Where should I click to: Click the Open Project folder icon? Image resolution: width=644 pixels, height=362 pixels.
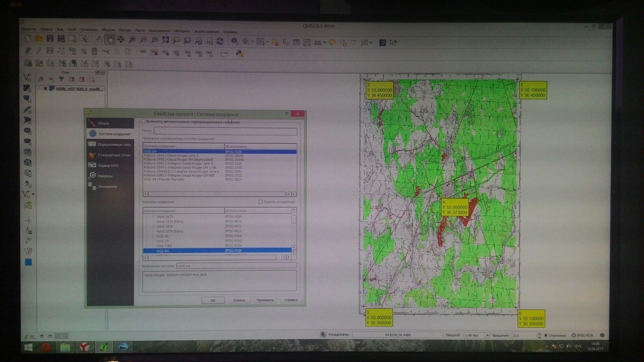tap(39, 39)
